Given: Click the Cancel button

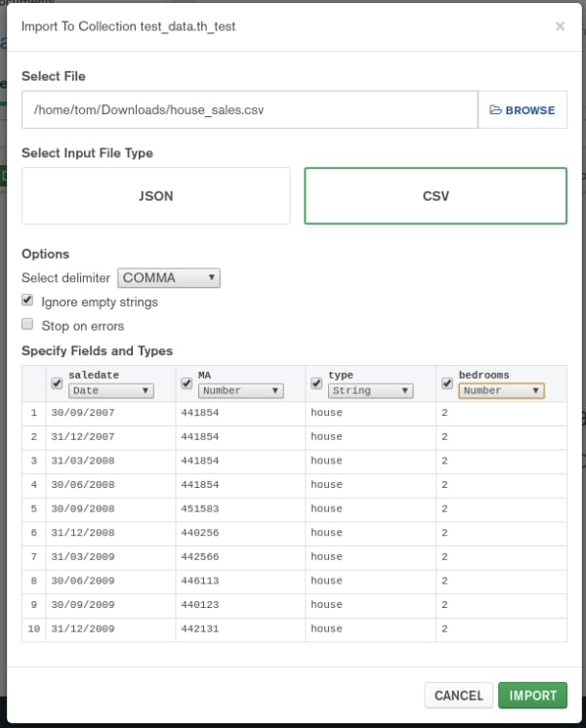Looking at the screenshot, I should (x=458, y=696).
